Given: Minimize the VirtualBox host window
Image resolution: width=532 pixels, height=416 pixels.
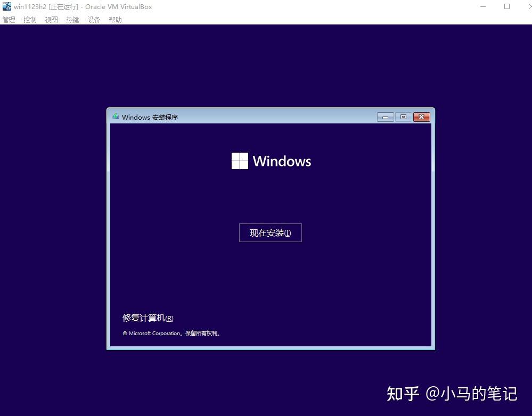Looking at the screenshot, I should tap(482, 6).
